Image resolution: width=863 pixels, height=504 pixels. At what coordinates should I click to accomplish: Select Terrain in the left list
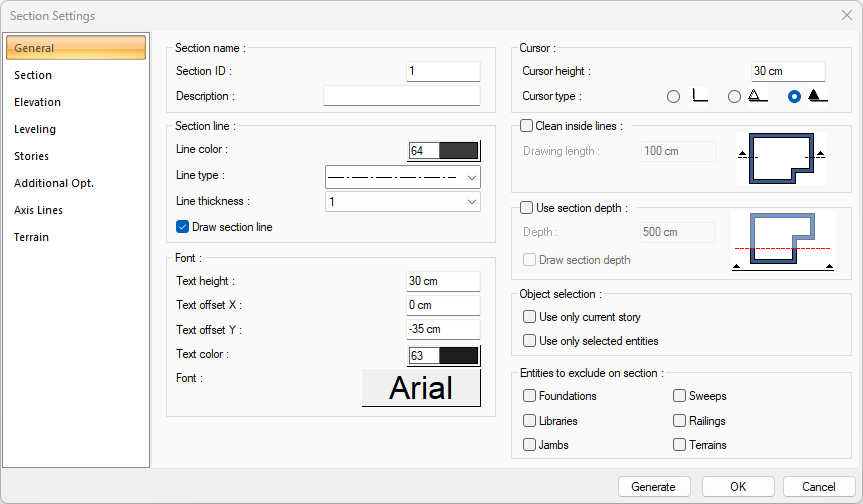coord(32,237)
